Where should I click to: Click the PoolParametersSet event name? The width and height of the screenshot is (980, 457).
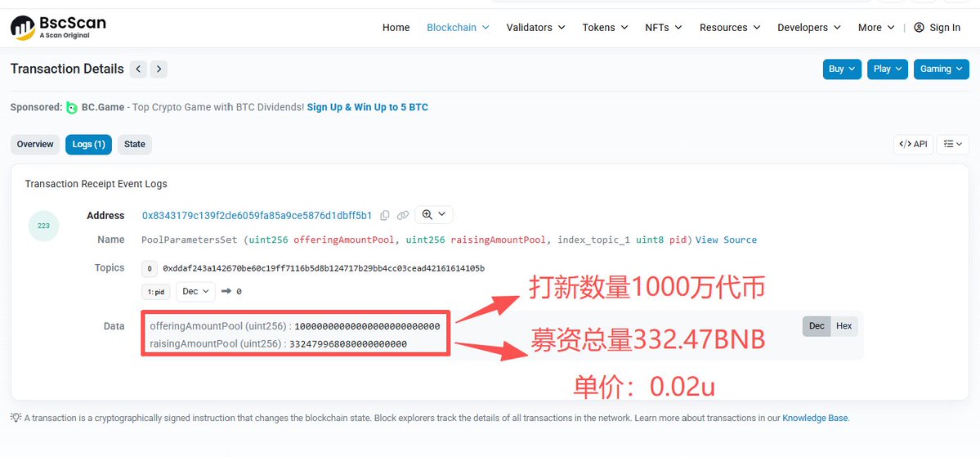click(x=190, y=240)
